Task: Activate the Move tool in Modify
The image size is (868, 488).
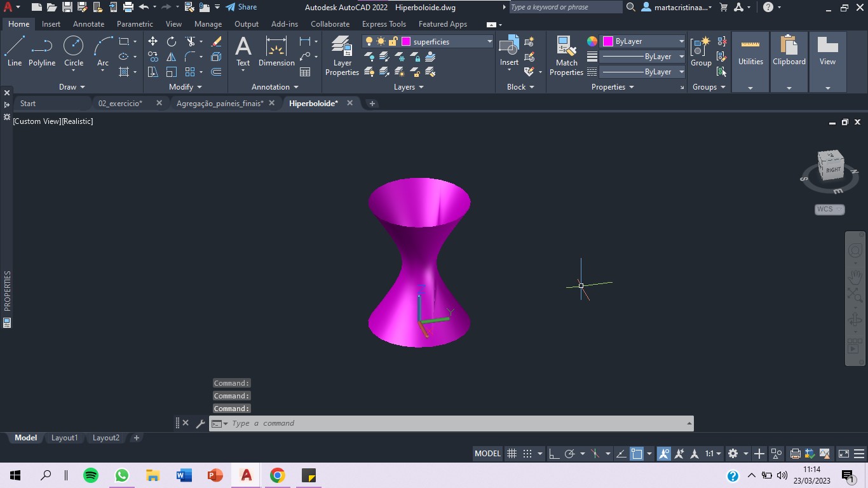Action: coord(153,41)
